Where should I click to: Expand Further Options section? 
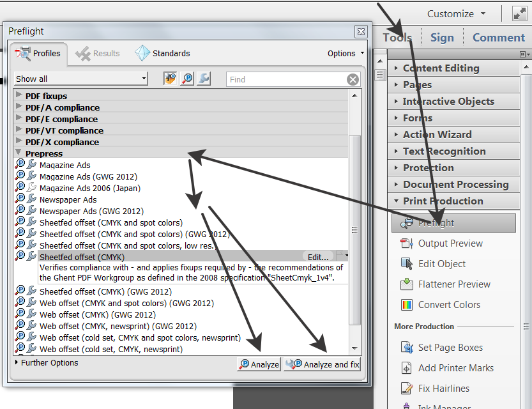coord(17,362)
